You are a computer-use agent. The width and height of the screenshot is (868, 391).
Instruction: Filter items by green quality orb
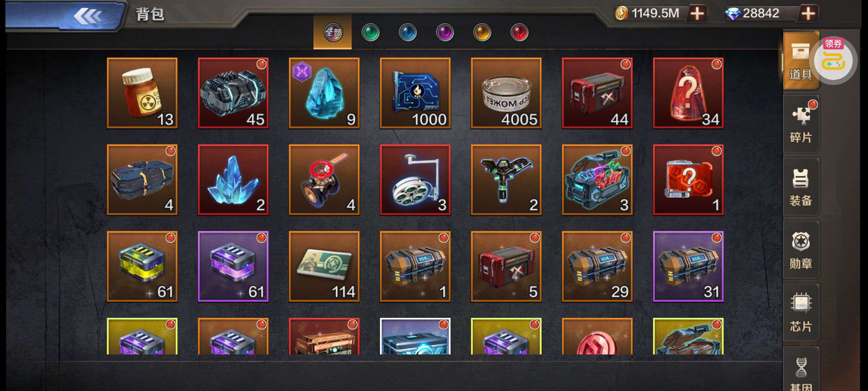click(x=370, y=33)
